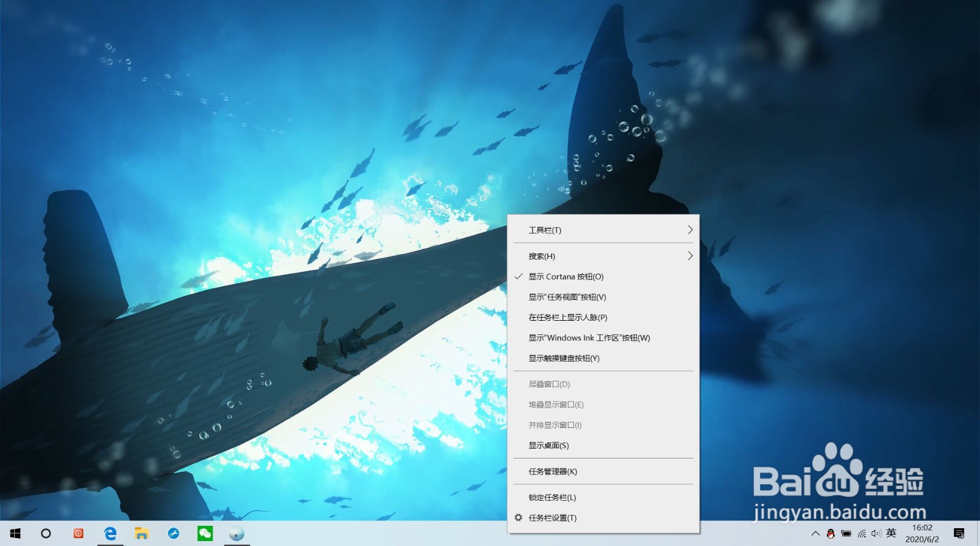The height and width of the screenshot is (546, 980).
Task: Uncheck 显示 Cortana 按钮(O)
Action: 603,277
